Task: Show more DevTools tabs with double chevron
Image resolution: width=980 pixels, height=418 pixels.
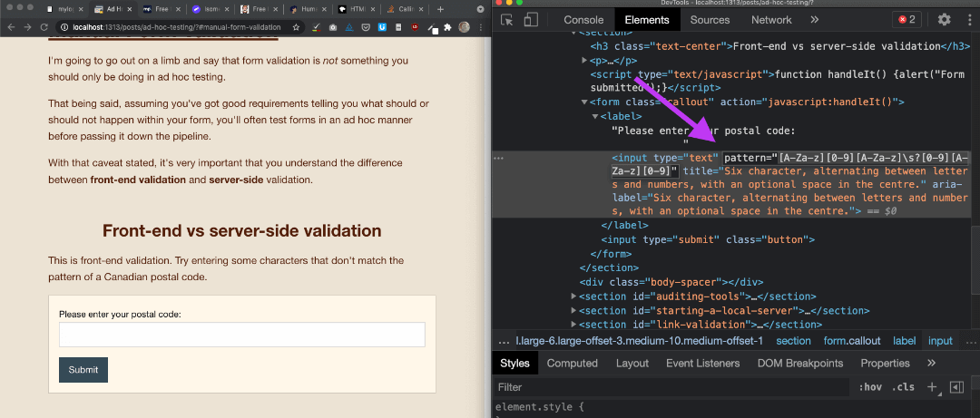Action: pyautogui.click(x=814, y=19)
